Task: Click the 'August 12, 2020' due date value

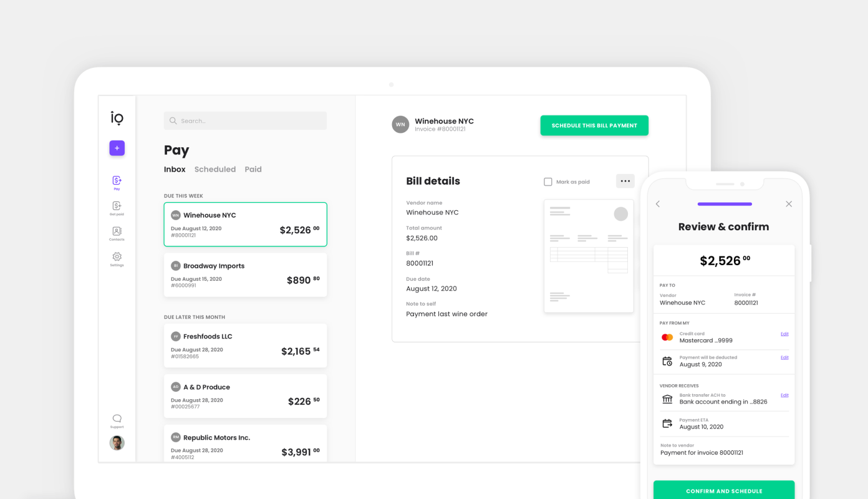Action: [x=432, y=288]
